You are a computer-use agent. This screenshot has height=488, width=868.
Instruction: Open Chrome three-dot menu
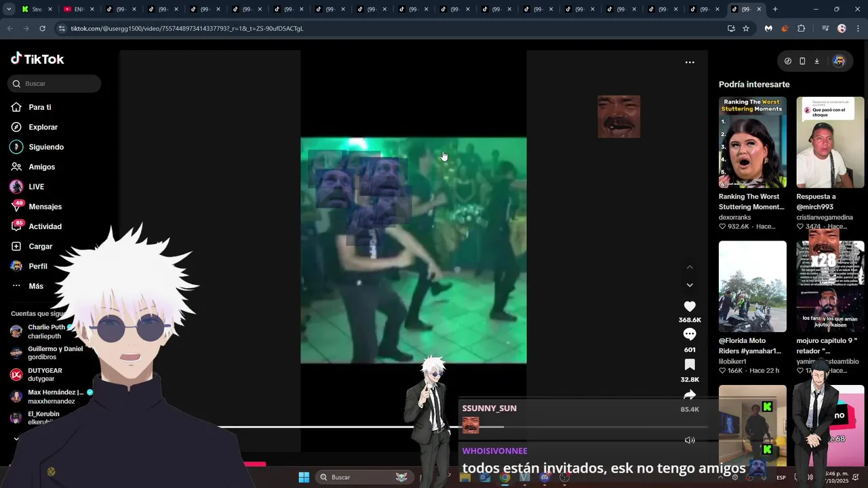[x=859, y=28]
